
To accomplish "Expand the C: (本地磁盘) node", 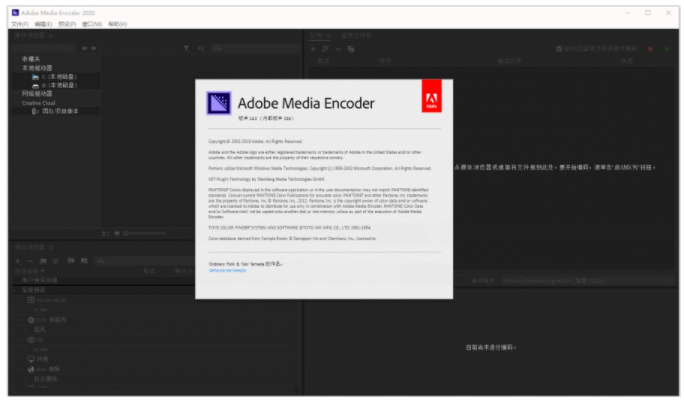I will click(26, 77).
